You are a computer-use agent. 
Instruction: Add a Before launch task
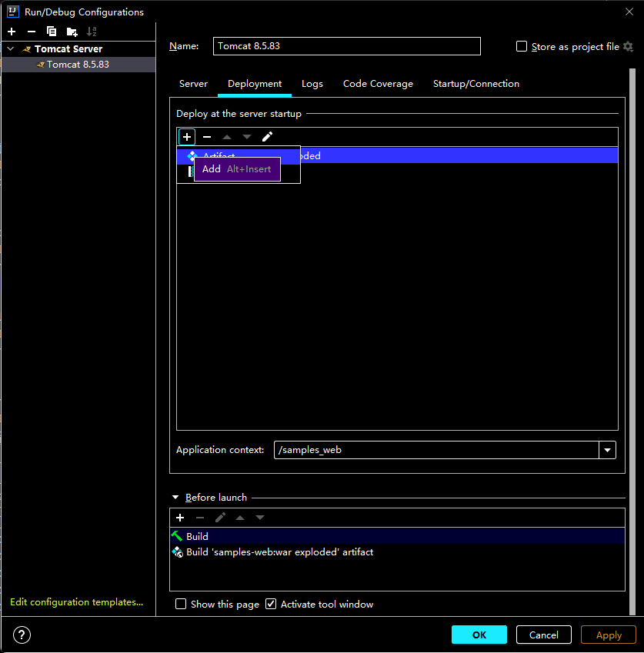180,518
